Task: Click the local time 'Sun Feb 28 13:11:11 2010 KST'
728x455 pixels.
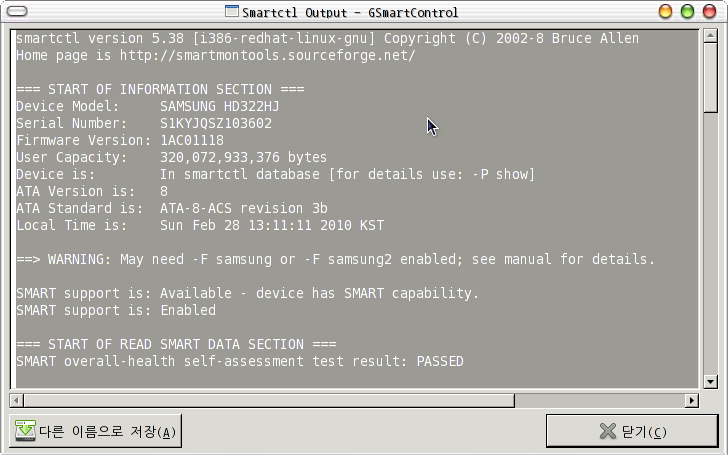Action: [x=272, y=225]
